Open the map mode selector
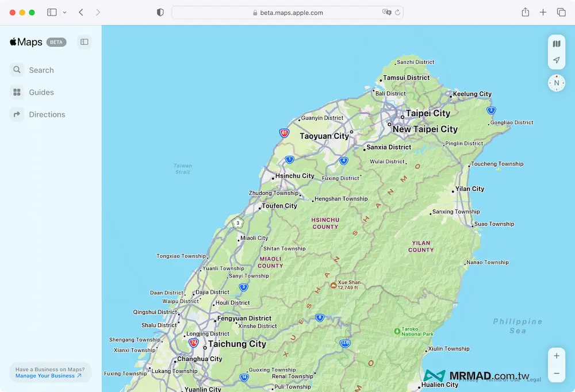The width and height of the screenshot is (575, 392). pos(556,44)
